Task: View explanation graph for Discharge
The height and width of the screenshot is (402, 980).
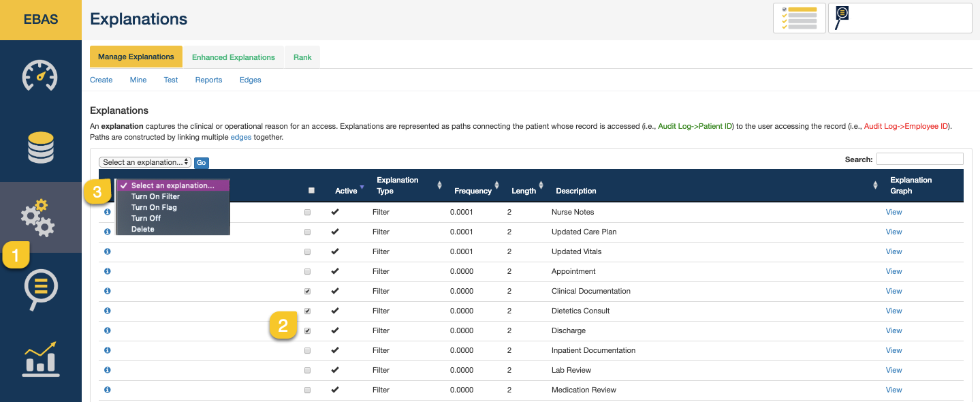Action: click(x=894, y=330)
